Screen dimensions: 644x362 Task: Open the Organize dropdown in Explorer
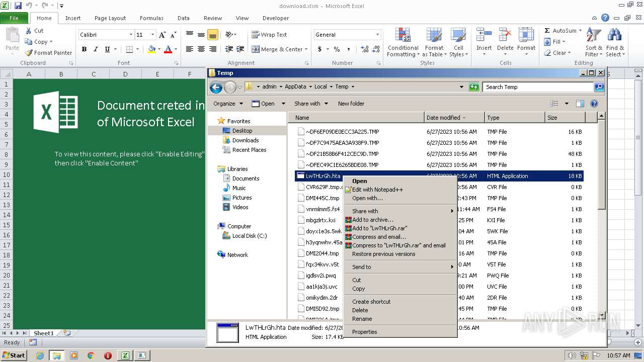click(228, 104)
